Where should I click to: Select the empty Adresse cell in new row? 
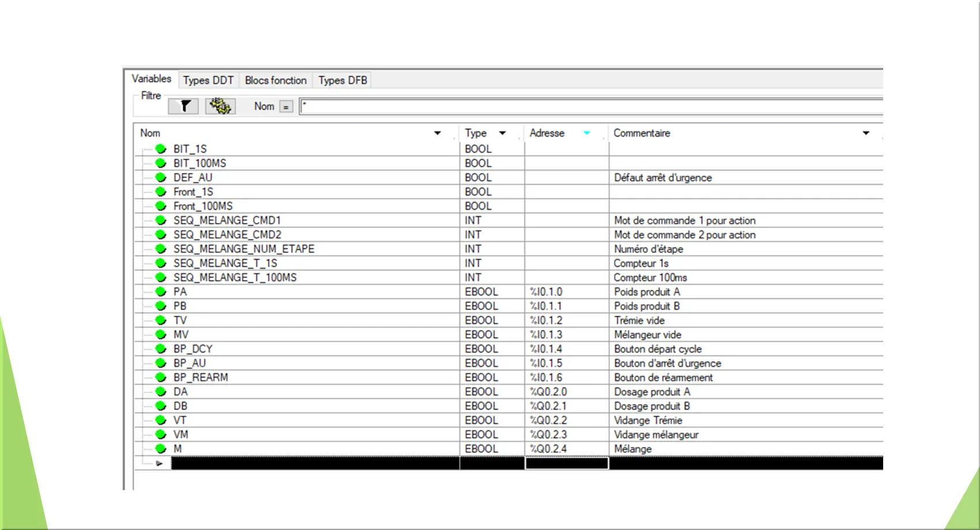click(x=567, y=463)
